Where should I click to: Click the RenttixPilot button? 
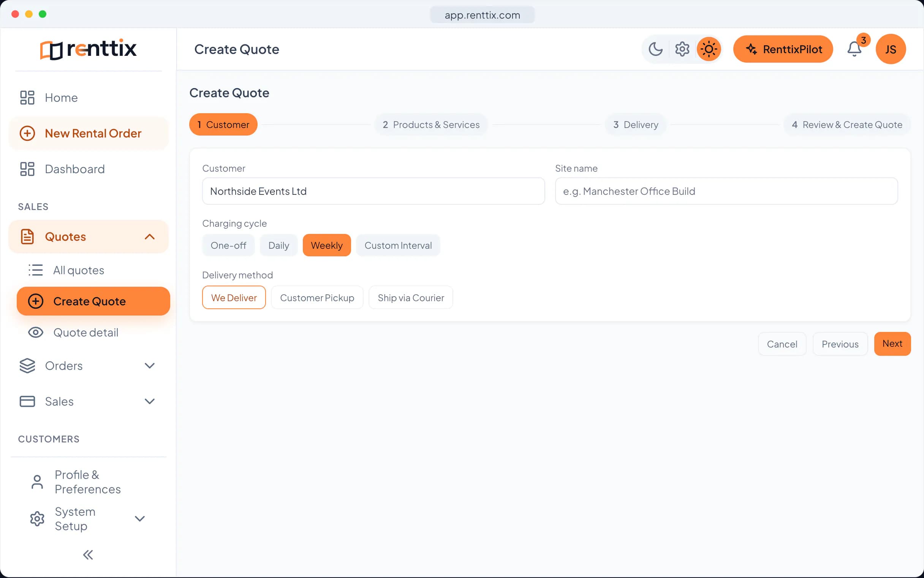(x=783, y=49)
